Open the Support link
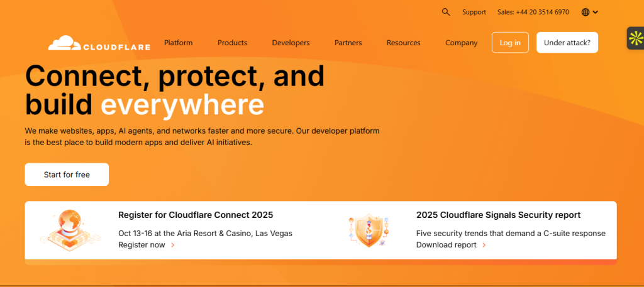644x287 pixels. click(474, 13)
